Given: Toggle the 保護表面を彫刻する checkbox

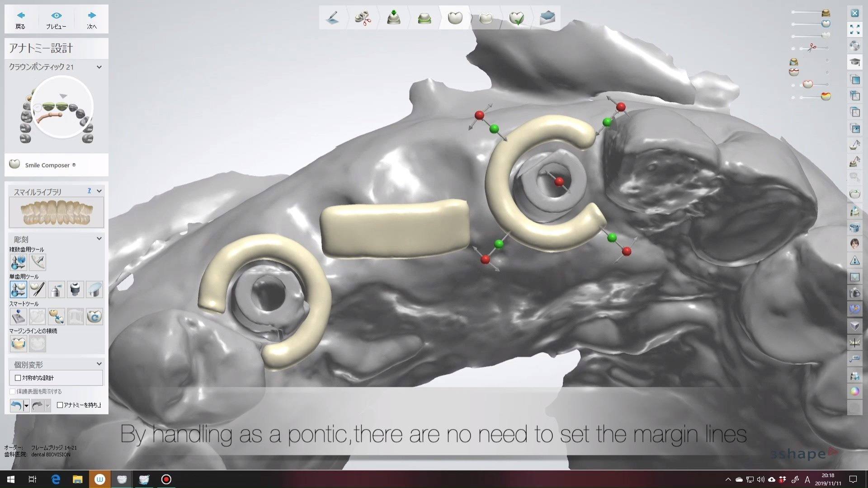Looking at the screenshot, I should [13, 391].
